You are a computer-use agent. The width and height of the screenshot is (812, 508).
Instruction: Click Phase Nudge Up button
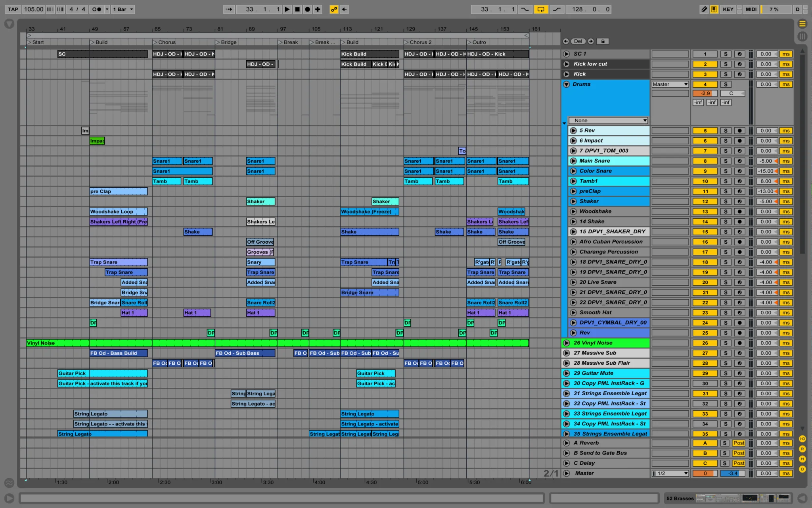click(60, 9)
